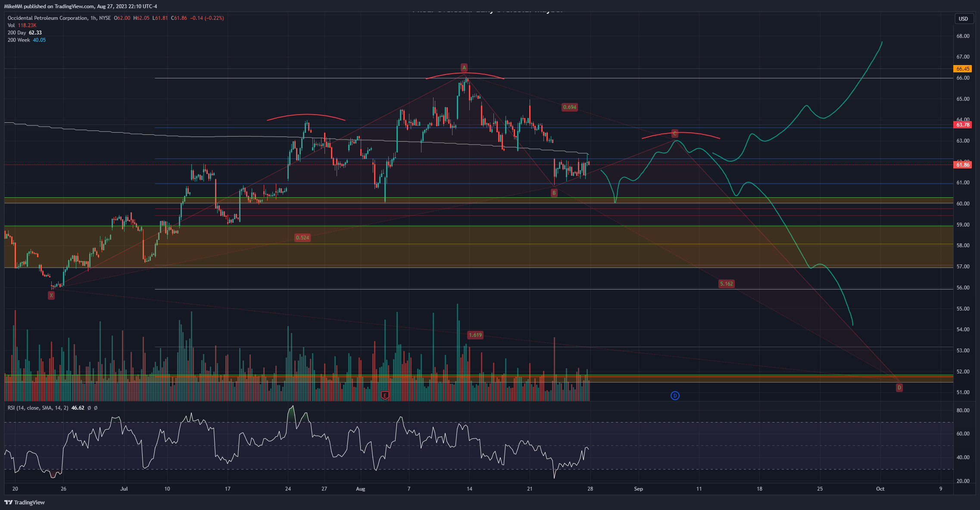
Task: Click the blue D dividend marker icon
Action: coord(675,395)
